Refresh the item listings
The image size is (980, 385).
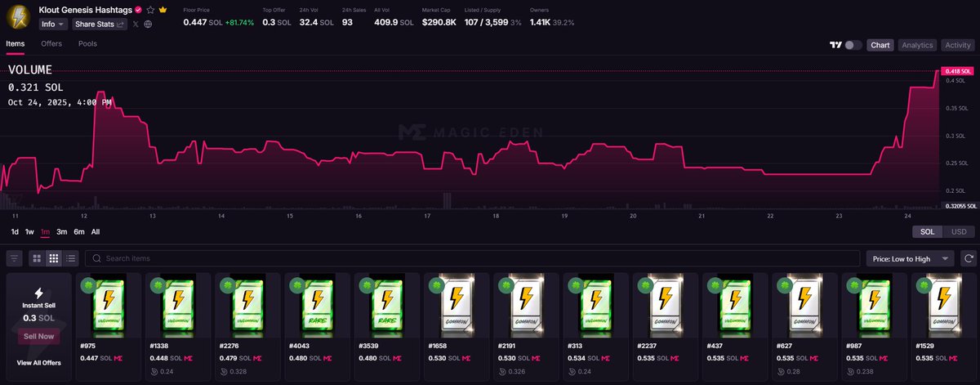coord(969,258)
